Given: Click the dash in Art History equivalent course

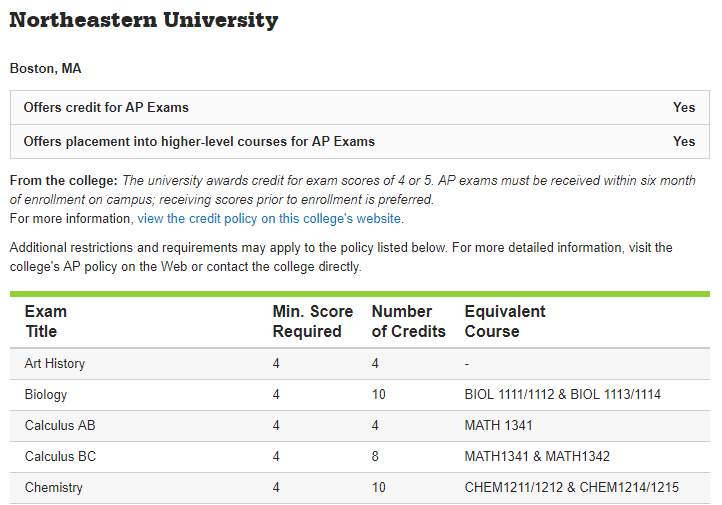Looking at the screenshot, I should (x=467, y=364).
